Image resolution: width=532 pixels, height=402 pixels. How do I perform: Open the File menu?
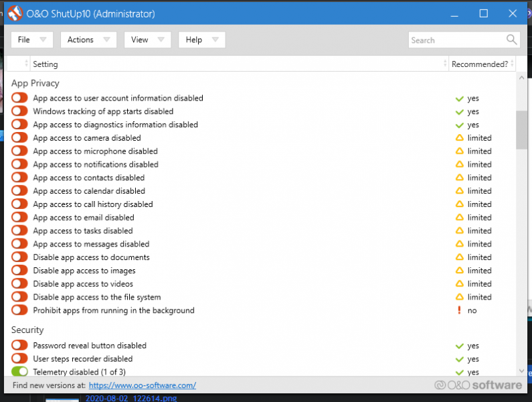click(x=31, y=40)
